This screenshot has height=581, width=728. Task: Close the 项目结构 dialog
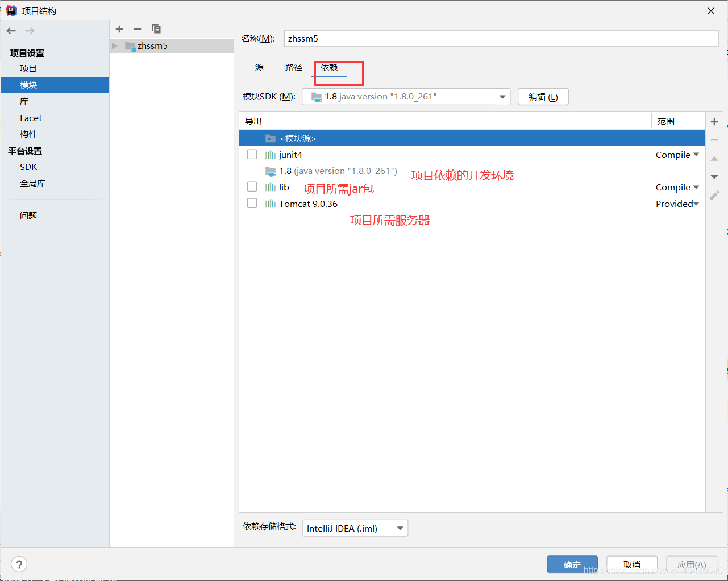coord(711,11)
